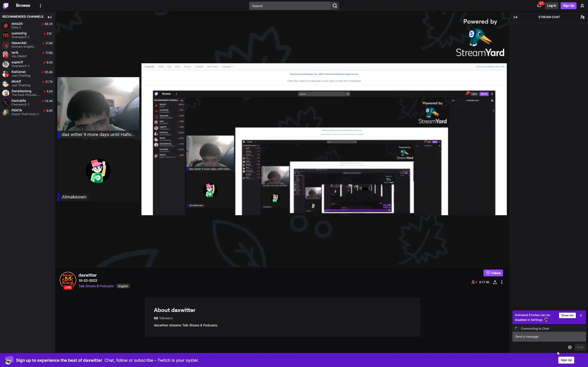Open stream options three-dot menu
The height and width of the screenshot is (367, 588).
[502, 282]
